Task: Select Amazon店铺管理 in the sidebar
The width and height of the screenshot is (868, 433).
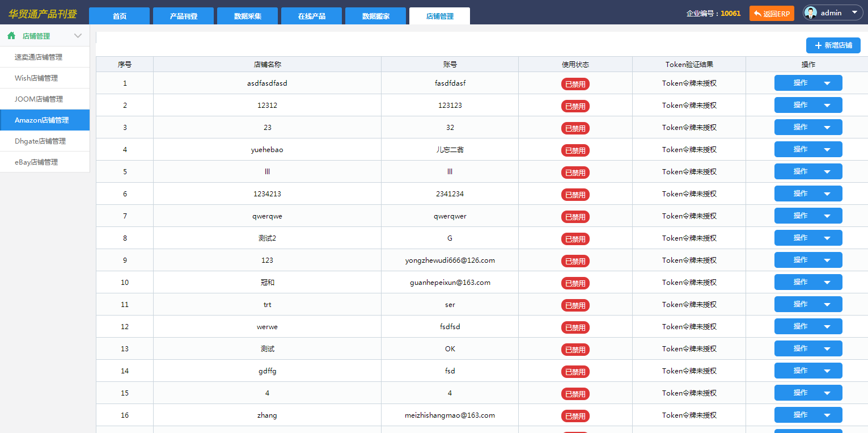Action: click(45, 120)
